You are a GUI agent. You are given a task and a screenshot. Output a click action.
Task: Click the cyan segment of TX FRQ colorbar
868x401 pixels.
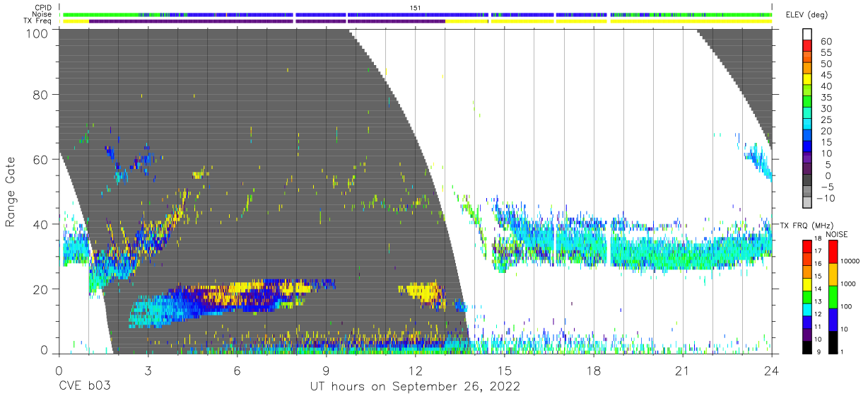[807, 309]
